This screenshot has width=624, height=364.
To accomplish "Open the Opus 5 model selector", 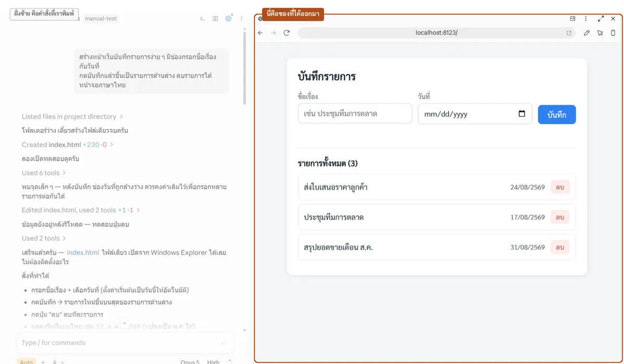I will coord(190,362).
